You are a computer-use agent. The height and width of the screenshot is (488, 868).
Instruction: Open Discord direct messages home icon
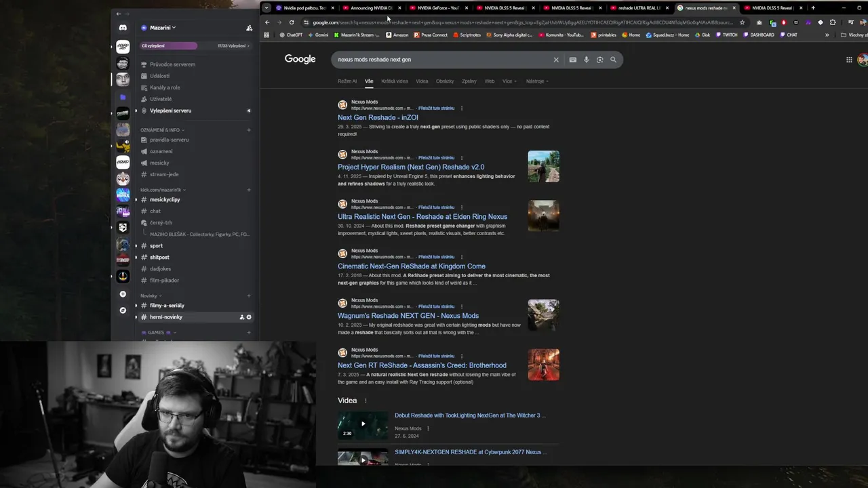pyautogui.click(x=123, y=28)
